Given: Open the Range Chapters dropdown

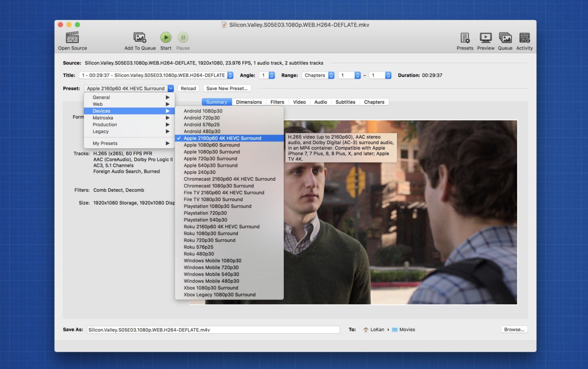Looking at the screenshot, I should (318, 75).
